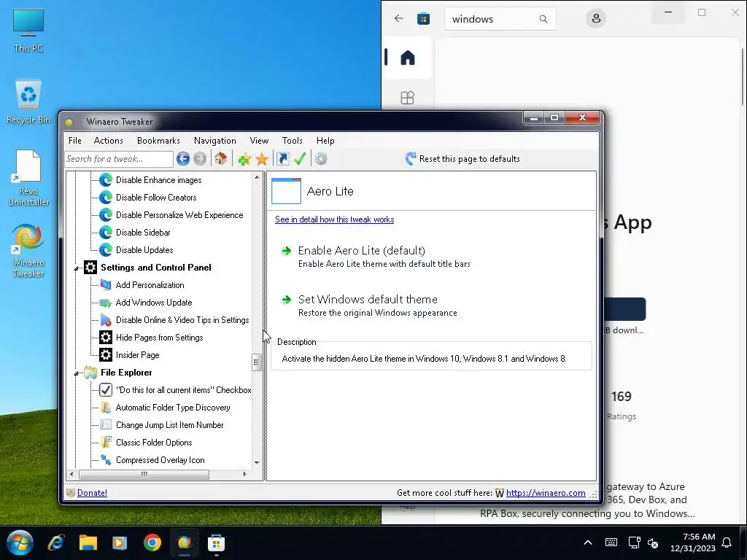
Task: Open notifications bell in system tray
Action: point(727,542)
